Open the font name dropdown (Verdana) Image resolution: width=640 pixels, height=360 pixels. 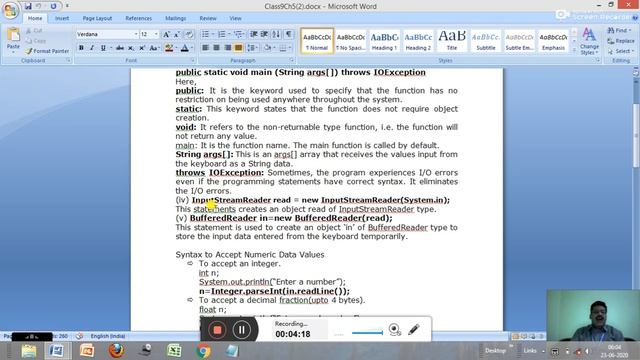click(136, 34)
